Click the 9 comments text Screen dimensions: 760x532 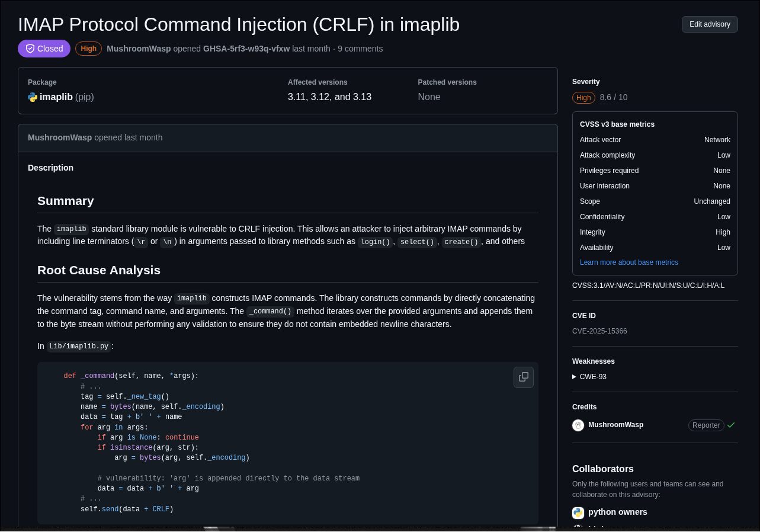tap(360, 49)
